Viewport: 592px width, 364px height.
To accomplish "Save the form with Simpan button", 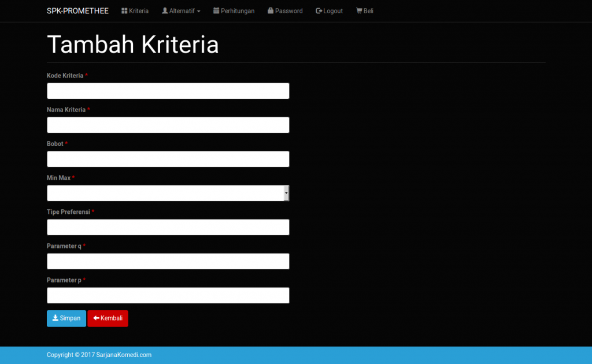I will [66, 318].
